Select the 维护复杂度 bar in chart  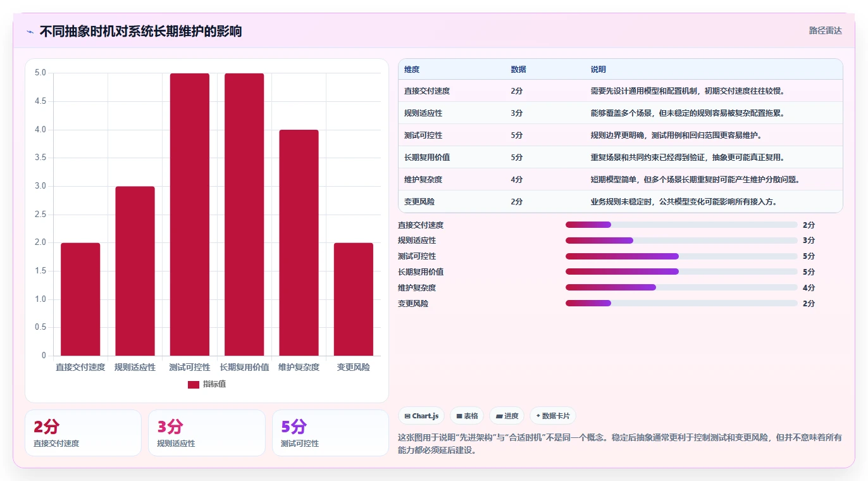coord(299,243)
